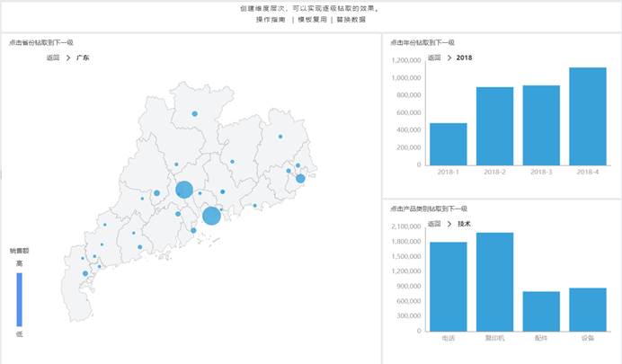The image size is (622, 364).
Task: Click 返回 in the product category chart breadcrumb
Action: 434,224
